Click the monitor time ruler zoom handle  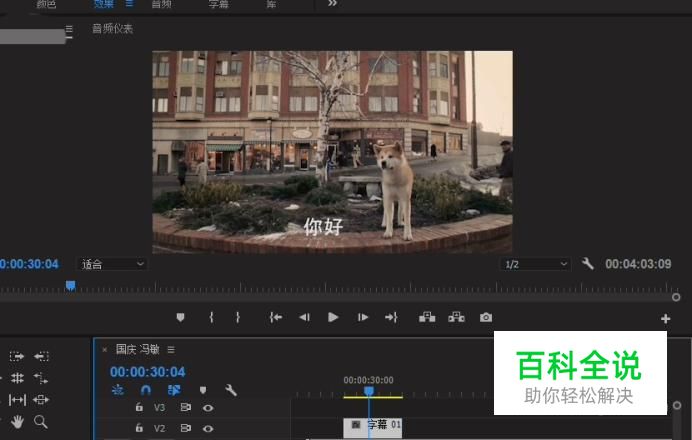pos(676,297)
